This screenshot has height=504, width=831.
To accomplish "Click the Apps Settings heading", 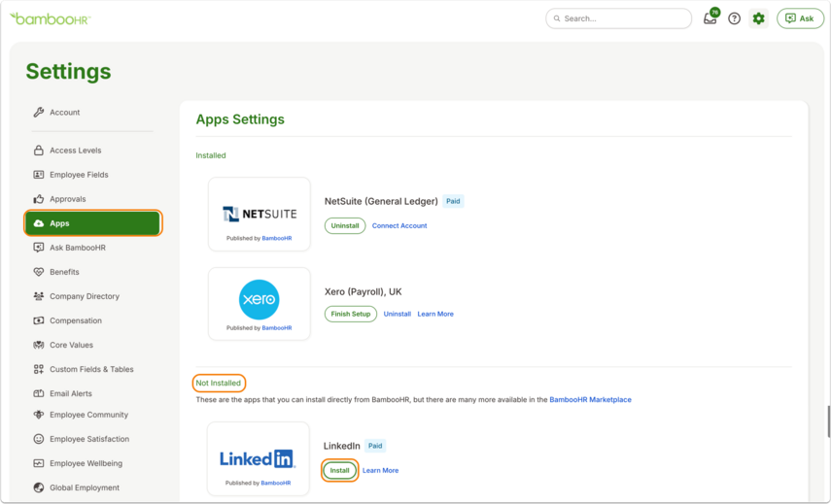I will [x=240, y=119].
